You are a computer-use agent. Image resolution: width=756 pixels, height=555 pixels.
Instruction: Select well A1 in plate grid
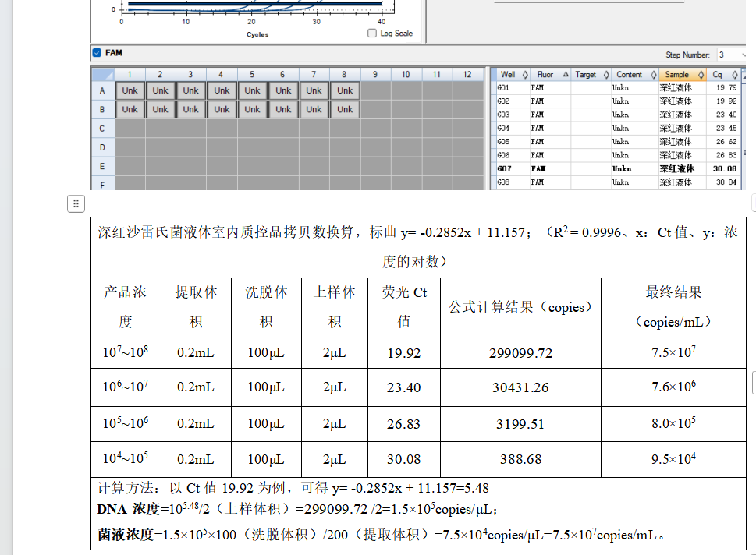point(130,90)
